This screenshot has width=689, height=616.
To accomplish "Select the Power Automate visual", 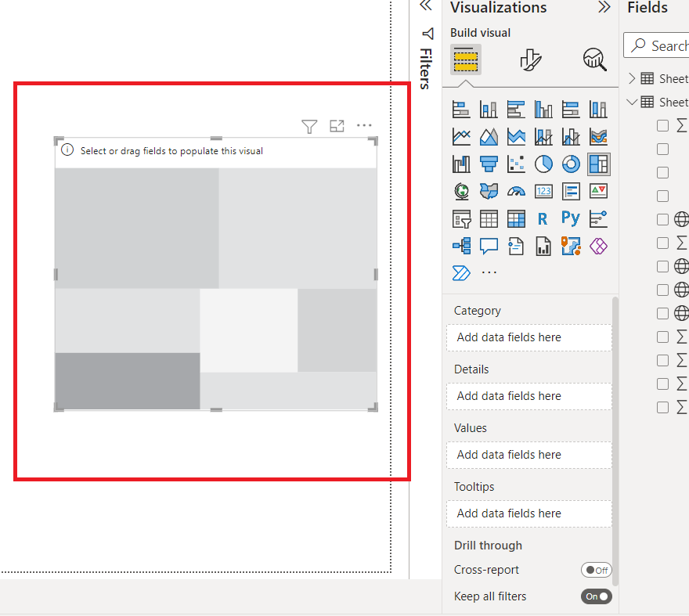I will (461, 273).
